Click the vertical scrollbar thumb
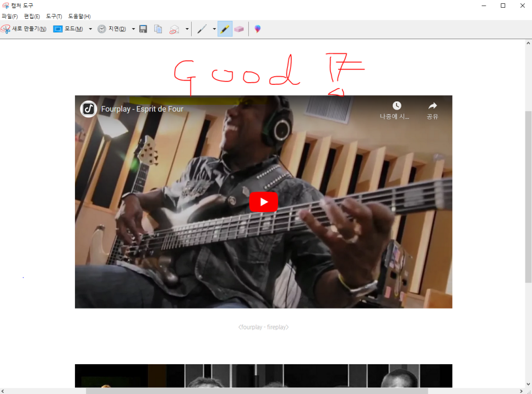This screenshot has height=394, width=532. point(528,197)
